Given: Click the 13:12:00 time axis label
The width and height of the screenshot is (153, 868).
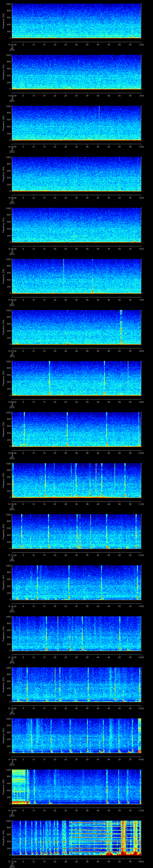Looking at the screenshot, I should pyautogui.click(x=12, y=606).
